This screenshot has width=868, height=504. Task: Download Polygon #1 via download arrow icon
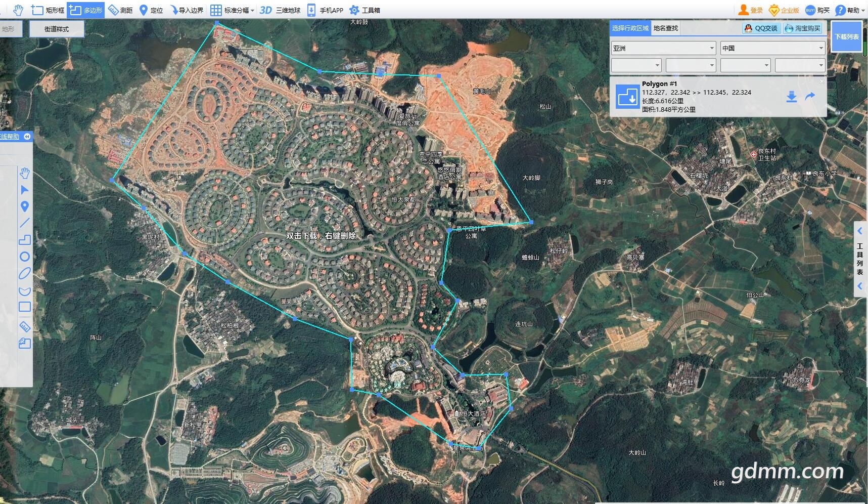792,97
